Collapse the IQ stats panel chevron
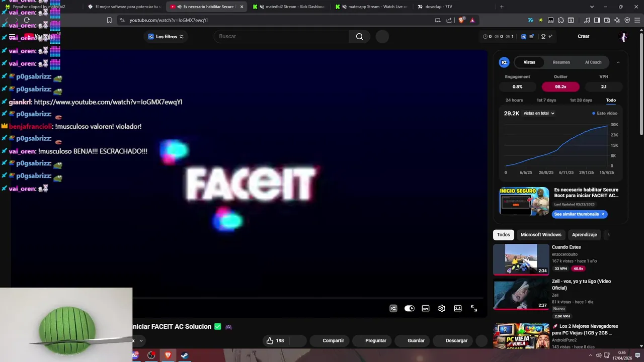 pyautogui.click(x=618, y=62)
